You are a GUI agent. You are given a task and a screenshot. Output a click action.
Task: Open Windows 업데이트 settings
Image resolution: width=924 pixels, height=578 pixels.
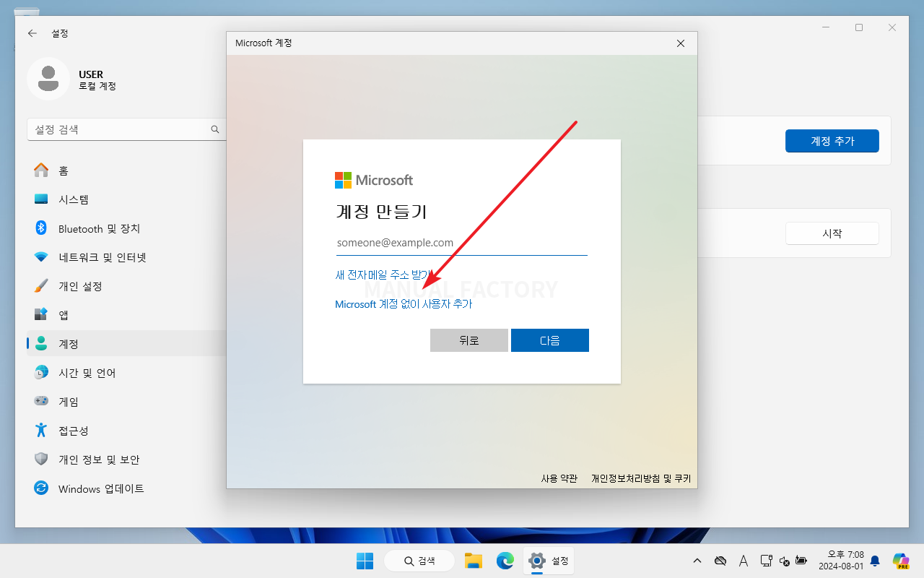point(126,488)
